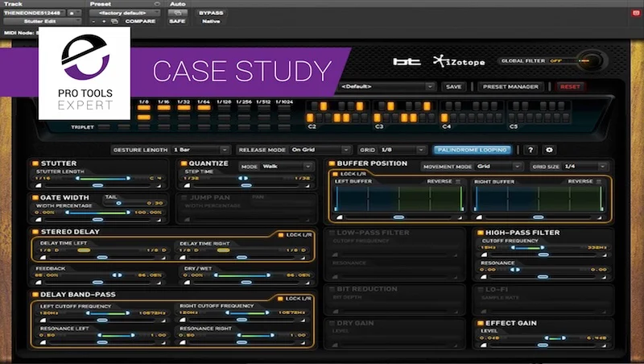644x364 pixels.
Task: Open the settings gear icon
Action: 549,150
